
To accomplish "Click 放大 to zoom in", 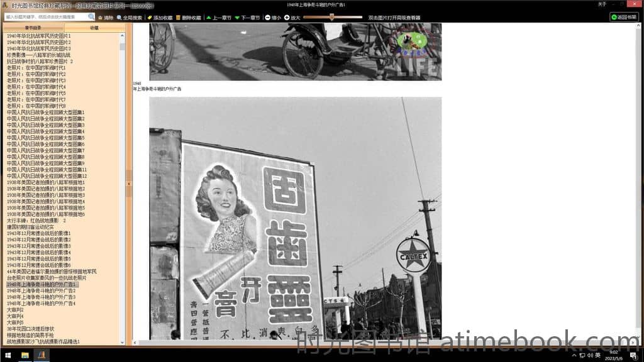I will pos(292,18).
